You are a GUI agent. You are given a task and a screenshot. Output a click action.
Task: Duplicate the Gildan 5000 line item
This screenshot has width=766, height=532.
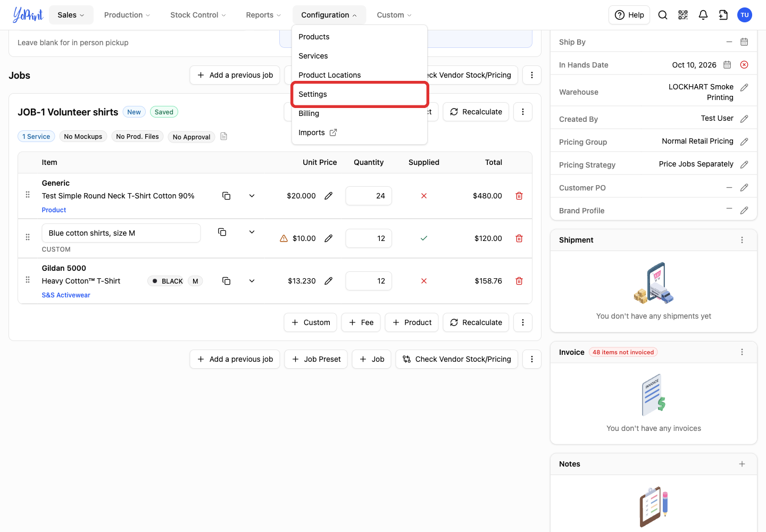[227, 281]
